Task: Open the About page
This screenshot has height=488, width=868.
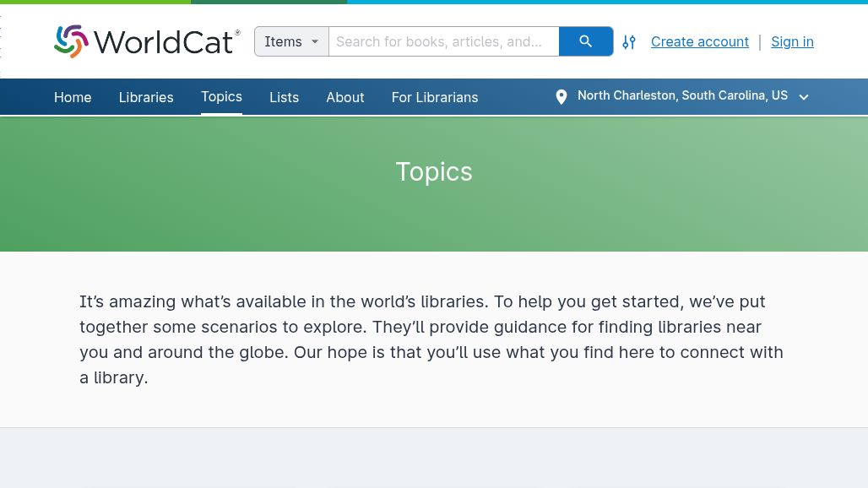Action: click(344, 97)
